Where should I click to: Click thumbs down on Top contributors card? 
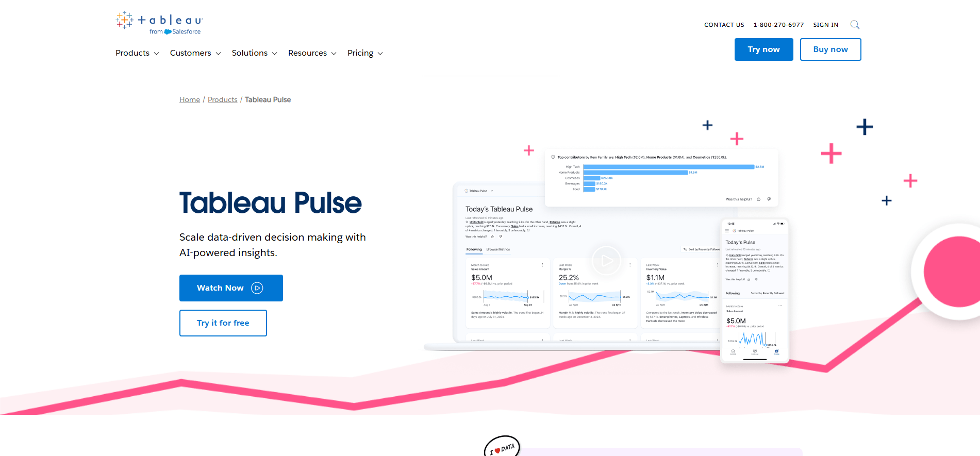pos(769,199)
